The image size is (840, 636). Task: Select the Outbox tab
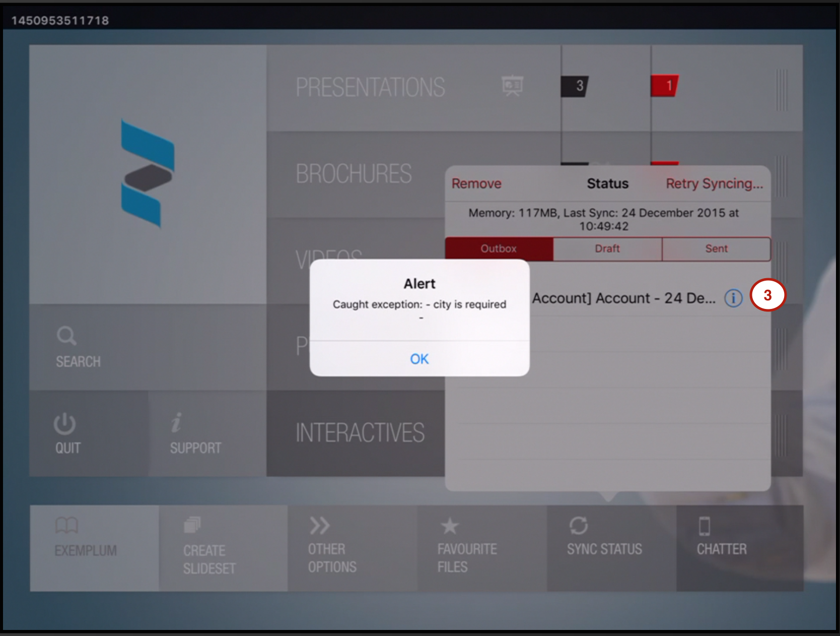(x=499, y=249)
